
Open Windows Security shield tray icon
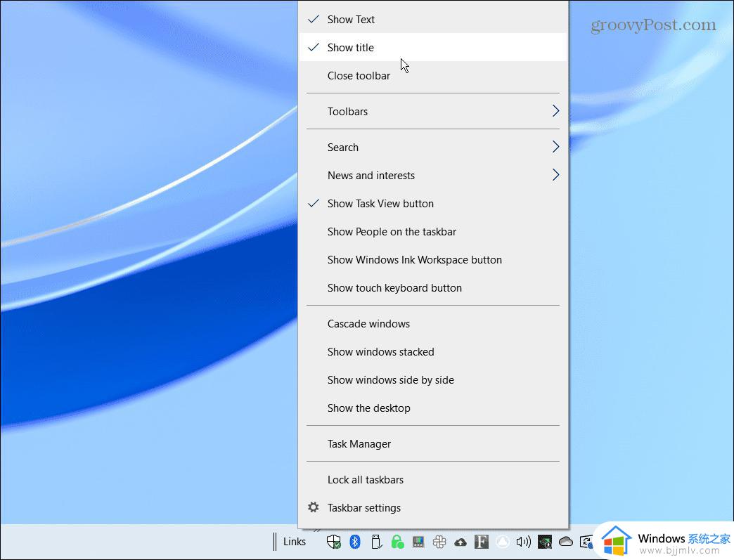pyautogui.click(x=333, y=542)
